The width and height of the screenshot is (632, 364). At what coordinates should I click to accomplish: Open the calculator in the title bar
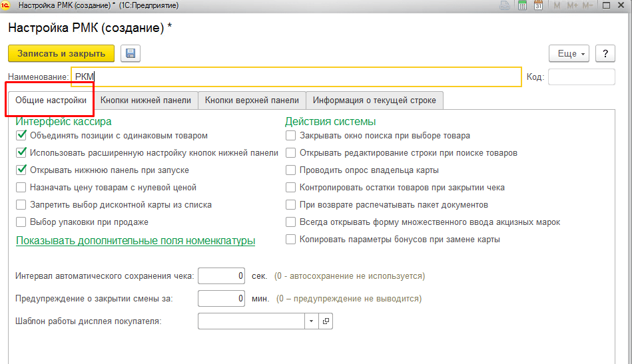tap(522, 6)
